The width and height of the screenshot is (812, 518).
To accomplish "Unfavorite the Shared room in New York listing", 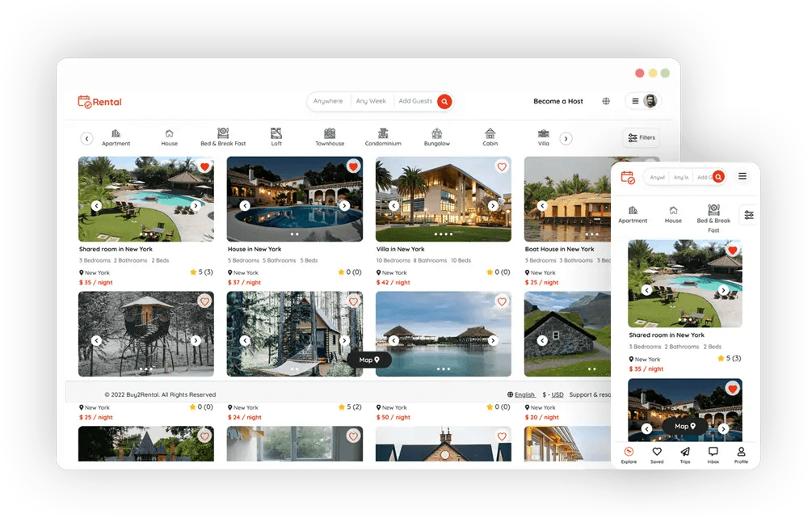I will 204,167.
